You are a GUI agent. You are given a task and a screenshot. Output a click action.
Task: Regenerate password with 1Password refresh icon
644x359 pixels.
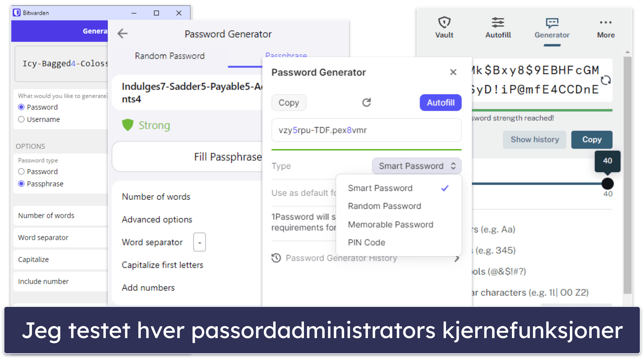pyautogui.click(x=367, y=102)
